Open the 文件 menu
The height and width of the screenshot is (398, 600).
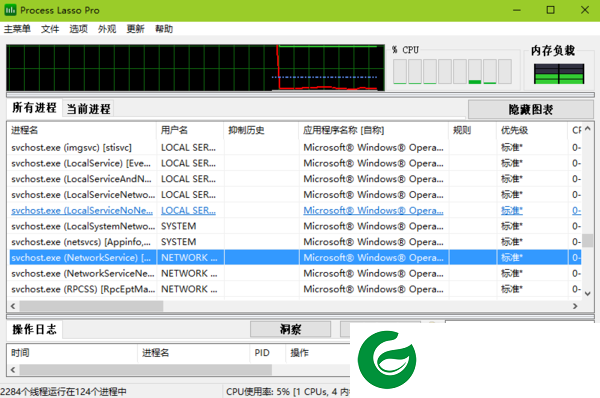click(50, 29)
